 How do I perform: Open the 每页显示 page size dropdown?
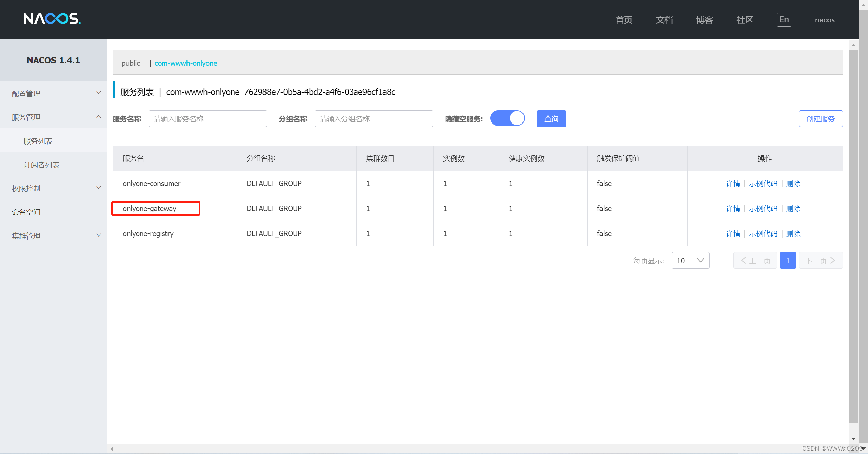(690, 261)
